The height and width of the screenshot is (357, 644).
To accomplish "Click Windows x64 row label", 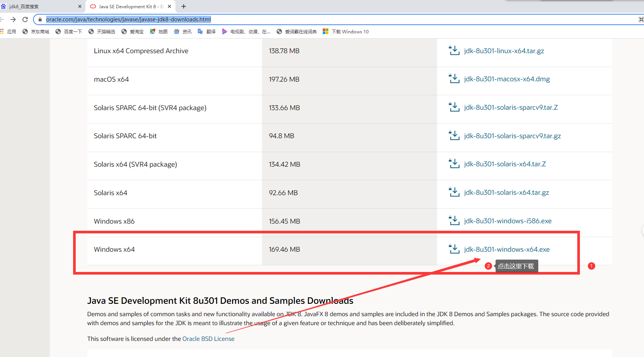I will click(x=114, y=249).
